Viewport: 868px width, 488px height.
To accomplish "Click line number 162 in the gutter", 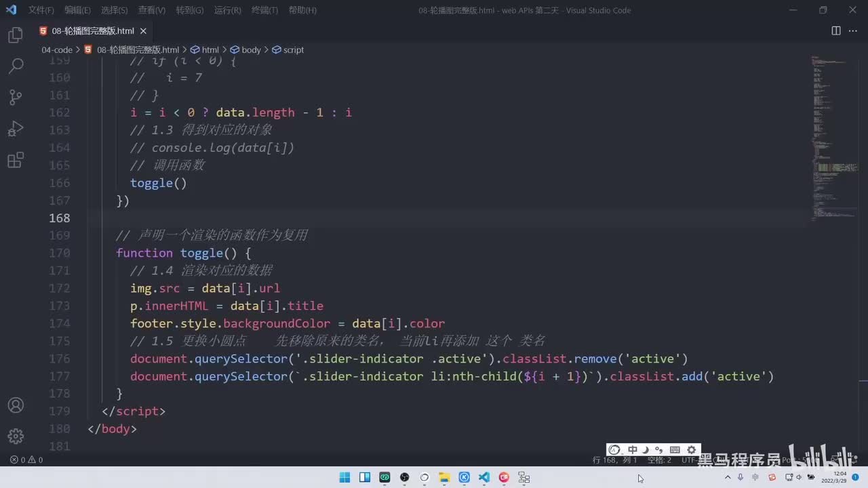I will 60,113.
